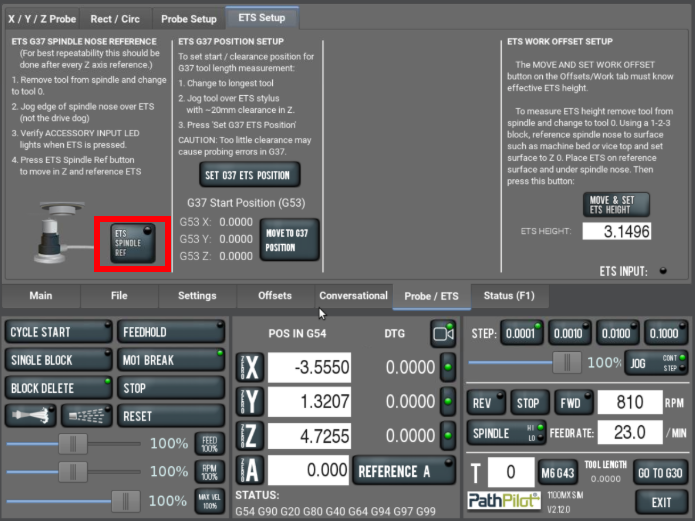Viewport: 695px width, 521px height.
Task: Reset feed override with FEED 100% button
Action: (207, 443)
